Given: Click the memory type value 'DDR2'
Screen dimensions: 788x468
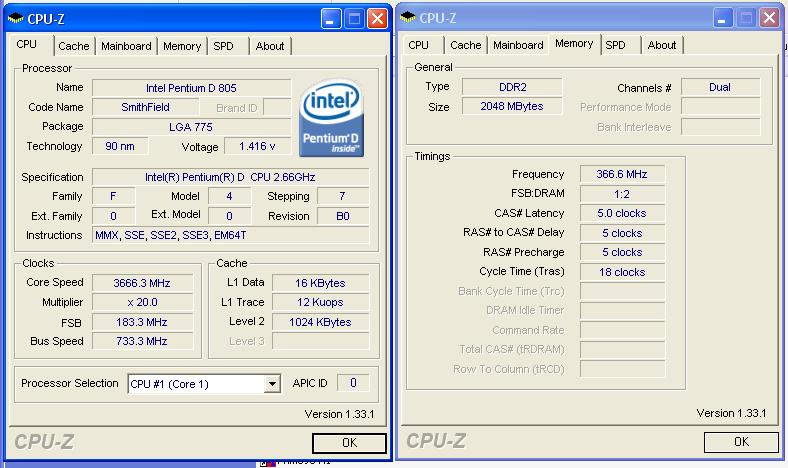Looking at the screenshot, I should [512, 87].
